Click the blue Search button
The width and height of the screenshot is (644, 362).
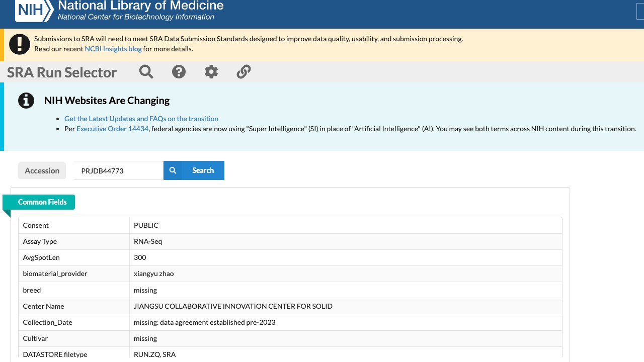pos(194,170)
